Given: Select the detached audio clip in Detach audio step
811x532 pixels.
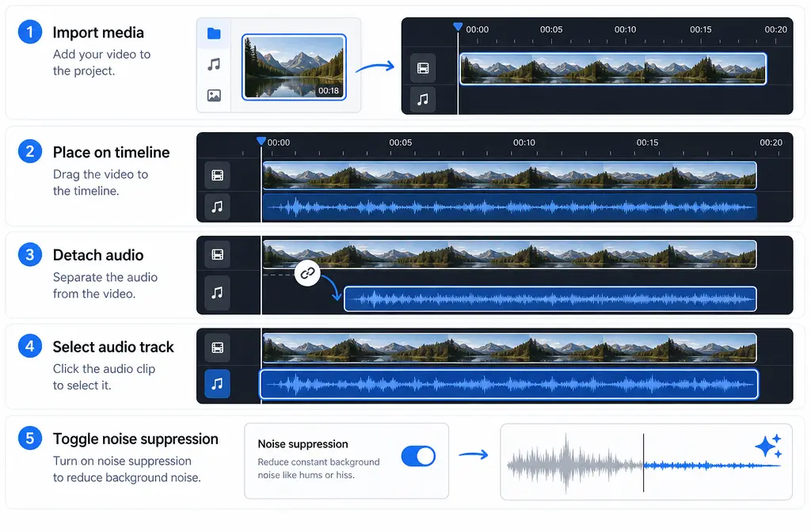Looking at the screenshot, I should tap(550, 298).
